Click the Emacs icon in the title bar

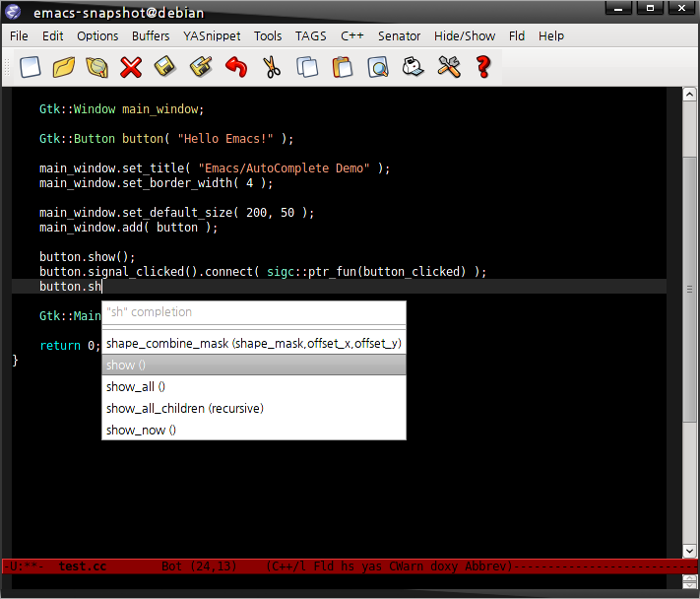13,12
